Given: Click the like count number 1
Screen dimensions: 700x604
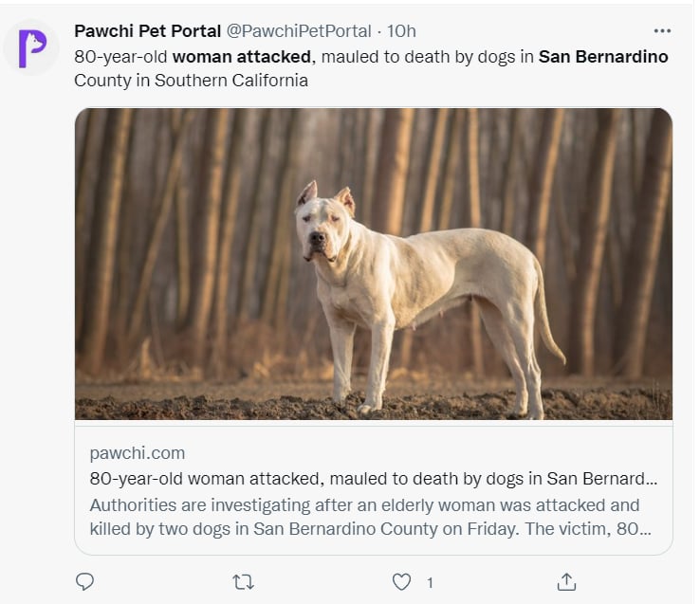Looking at the screenshot, I should point(430,583).
